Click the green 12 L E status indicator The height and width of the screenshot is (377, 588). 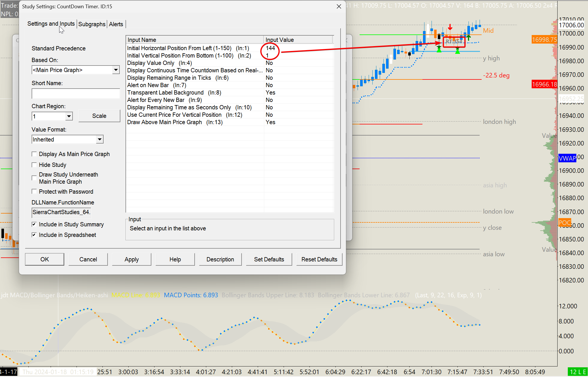(577, 372)
